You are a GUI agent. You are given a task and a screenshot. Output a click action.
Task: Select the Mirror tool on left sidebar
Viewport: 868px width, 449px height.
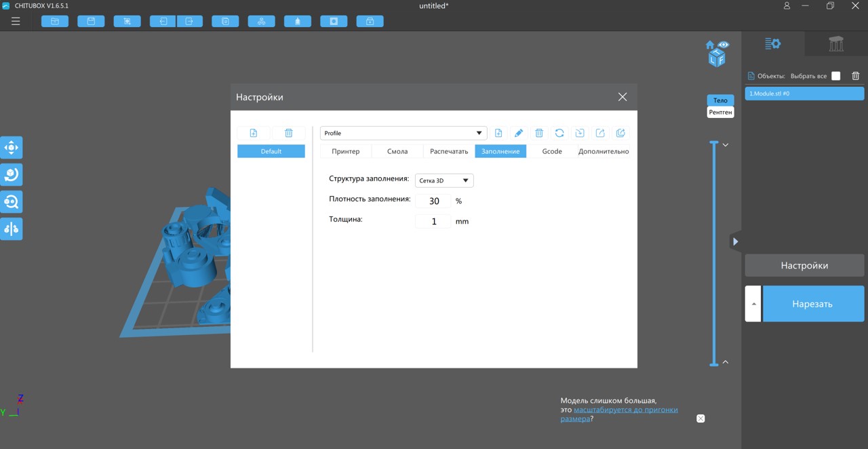coord(12,229)
